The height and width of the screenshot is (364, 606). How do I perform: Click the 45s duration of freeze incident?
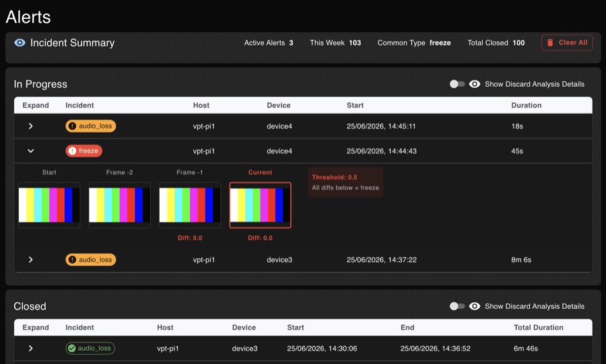coord(516,151)
